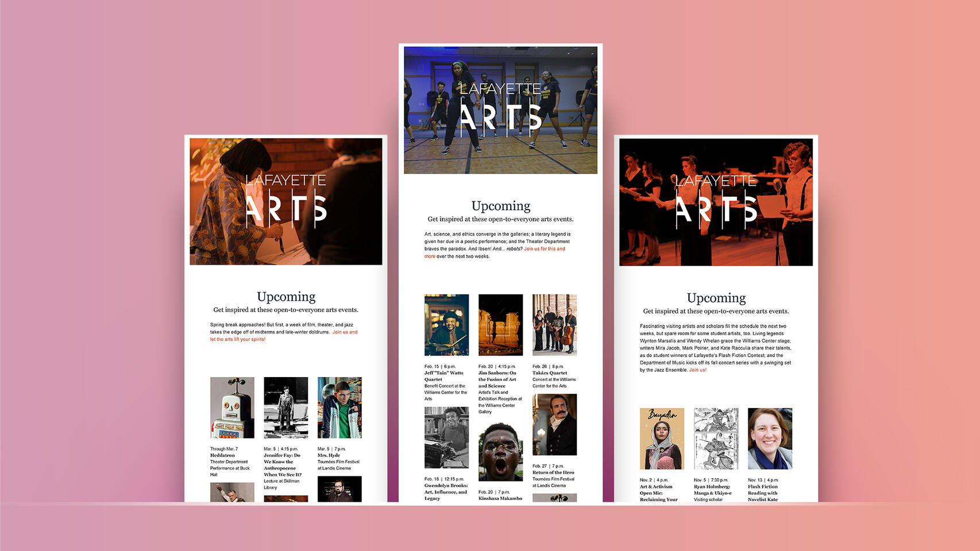The height and width of the screenshot is (551, 980).
Task: Click the singers Lafayette Arts header banner
Action: pyautogui.click(x=716, y=202)
